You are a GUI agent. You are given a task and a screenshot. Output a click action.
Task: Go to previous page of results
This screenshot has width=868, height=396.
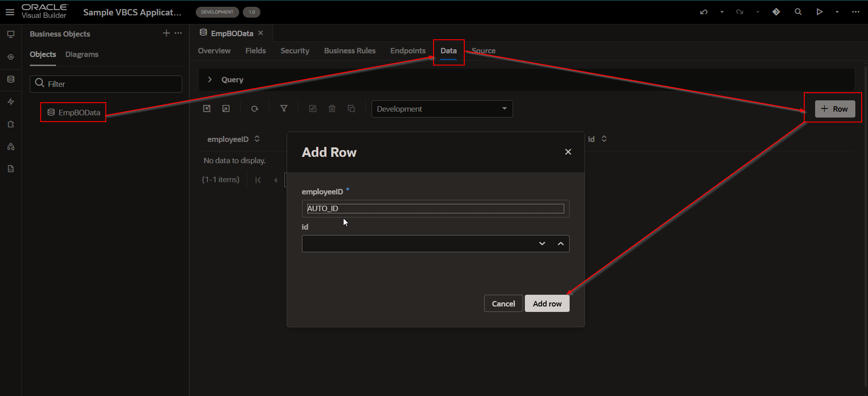276,180
